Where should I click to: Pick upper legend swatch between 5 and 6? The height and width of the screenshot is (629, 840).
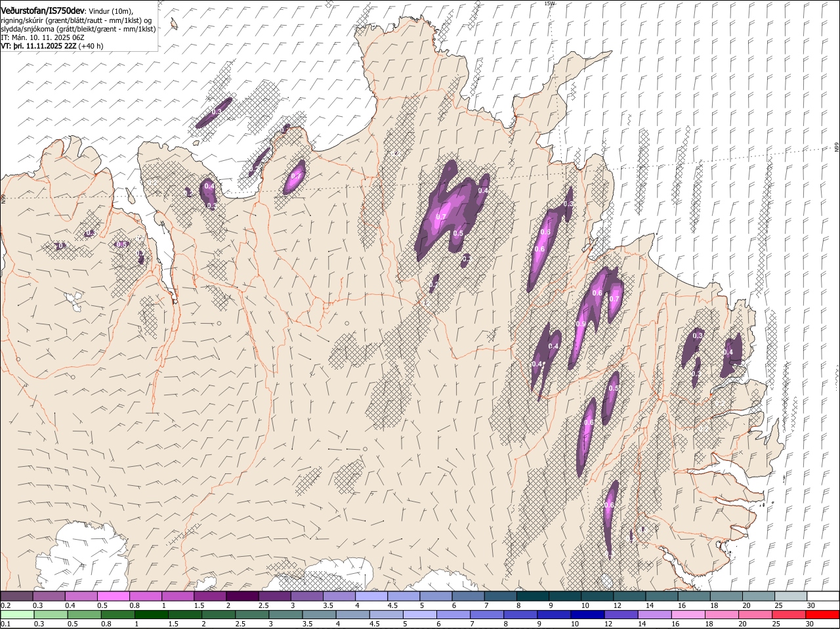(x=436, y=596)
